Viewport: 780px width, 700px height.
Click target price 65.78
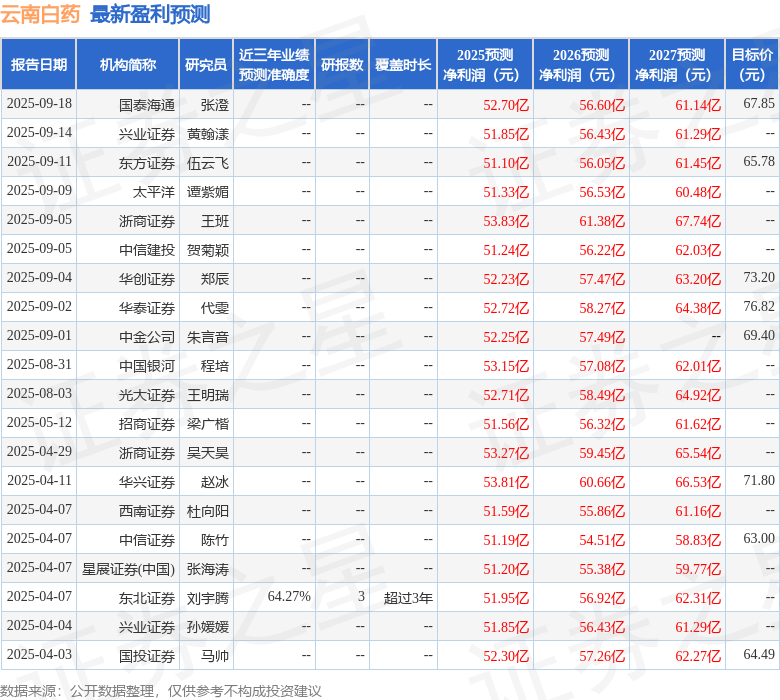[x=759, y=162]
